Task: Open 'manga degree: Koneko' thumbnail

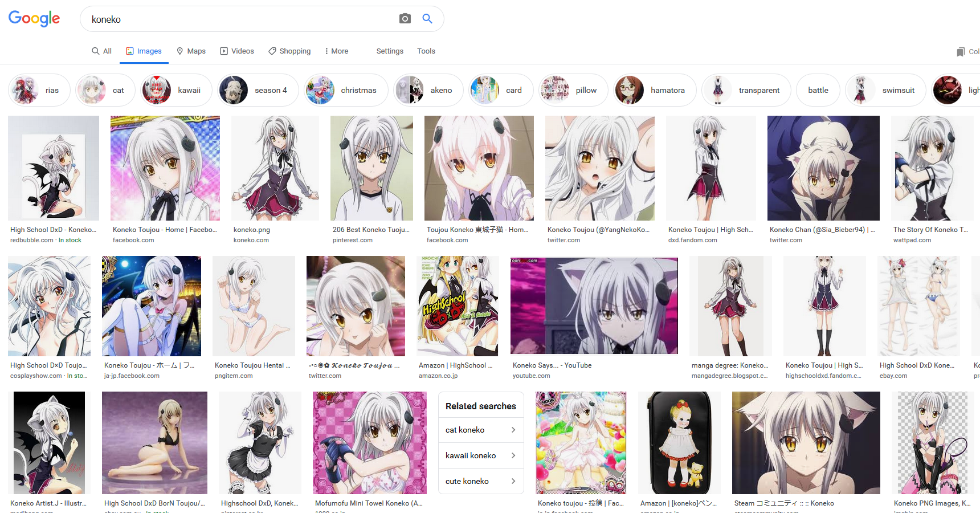Action: tap(730, 306)
